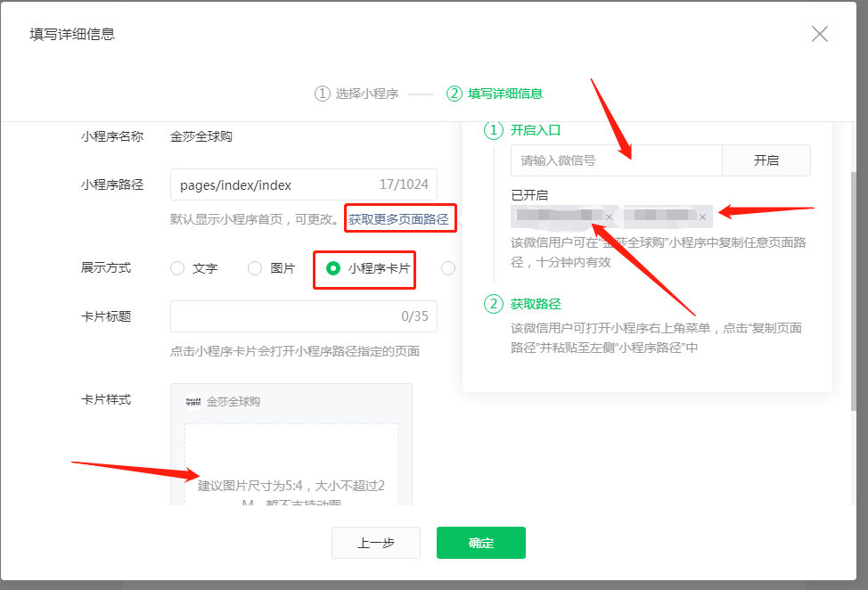
Task: Click the green 确定 button
Action: pos(481,543)
